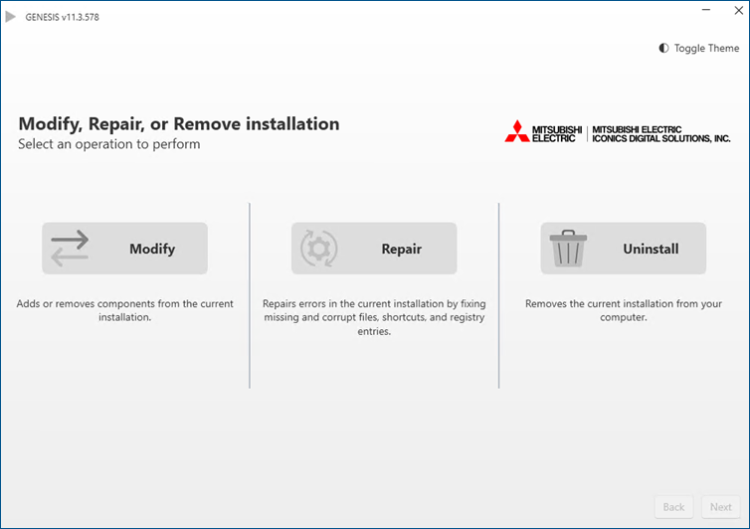Click the Uninstall trash can icon
Screen dimensions: 750x529
(x=569, y=248)
